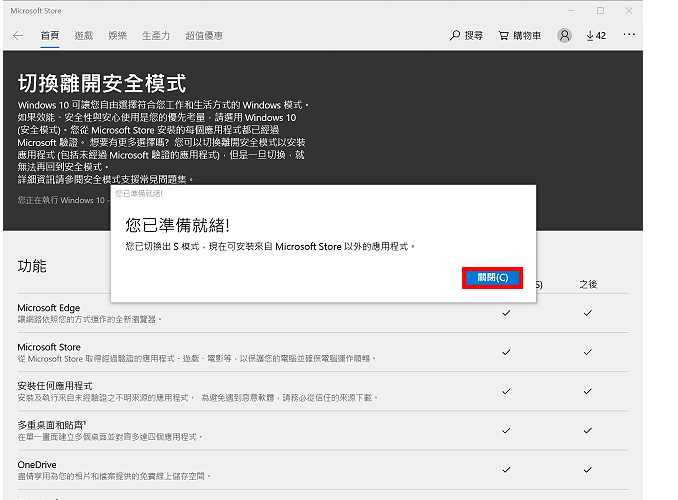Click the first checkmark in 安裝任何應用程式 row

pyautogui.click(x=506, y=391)
